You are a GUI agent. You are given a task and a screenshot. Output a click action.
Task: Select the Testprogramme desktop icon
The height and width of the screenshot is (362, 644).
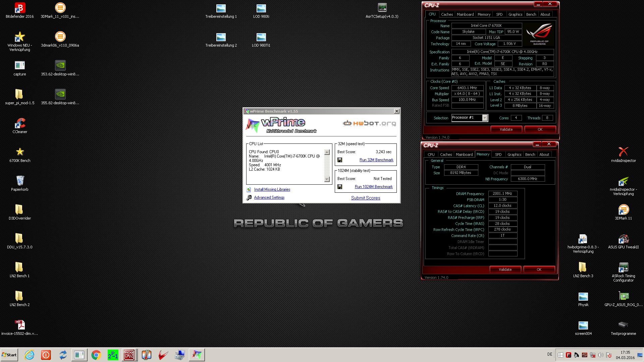pyautogui.click(x=623, y=327)
